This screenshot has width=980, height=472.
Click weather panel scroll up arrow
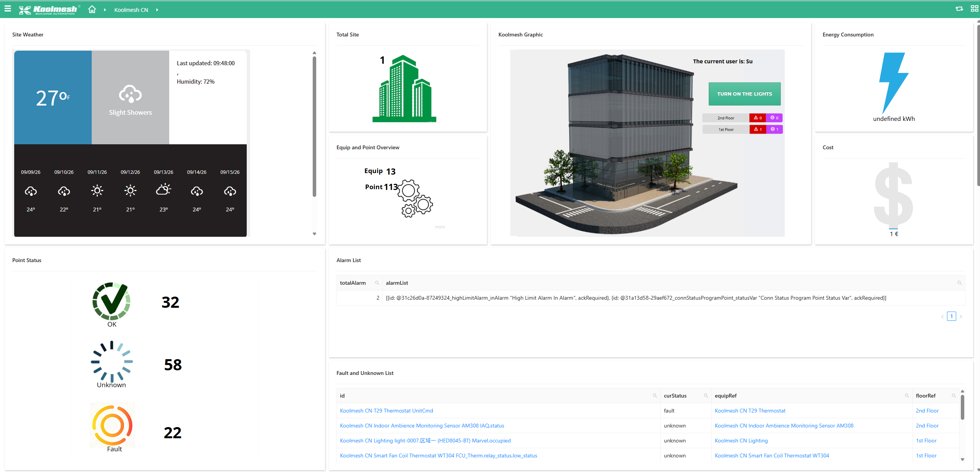point(314,53)
